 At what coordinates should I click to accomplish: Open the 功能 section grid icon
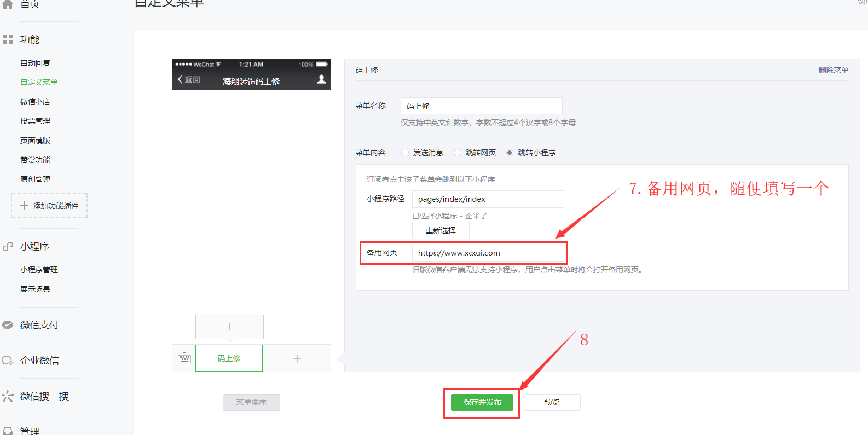(x=8, y=39)
